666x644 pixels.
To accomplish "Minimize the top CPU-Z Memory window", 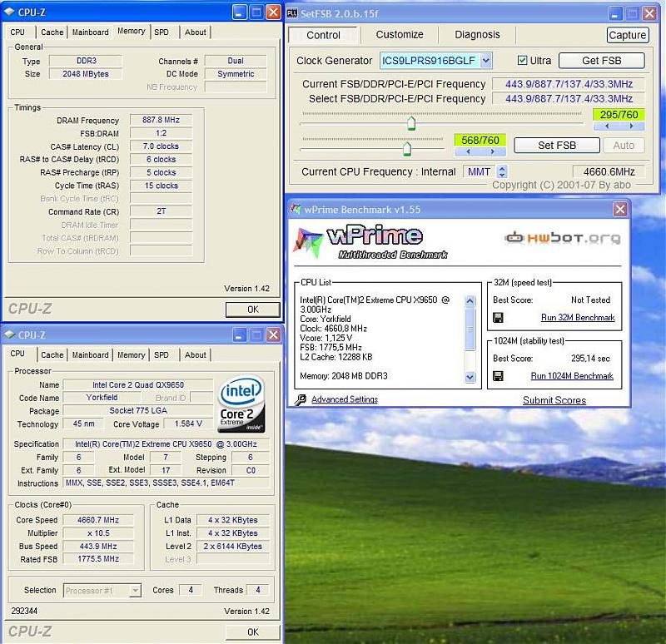I will pos(240,12).
